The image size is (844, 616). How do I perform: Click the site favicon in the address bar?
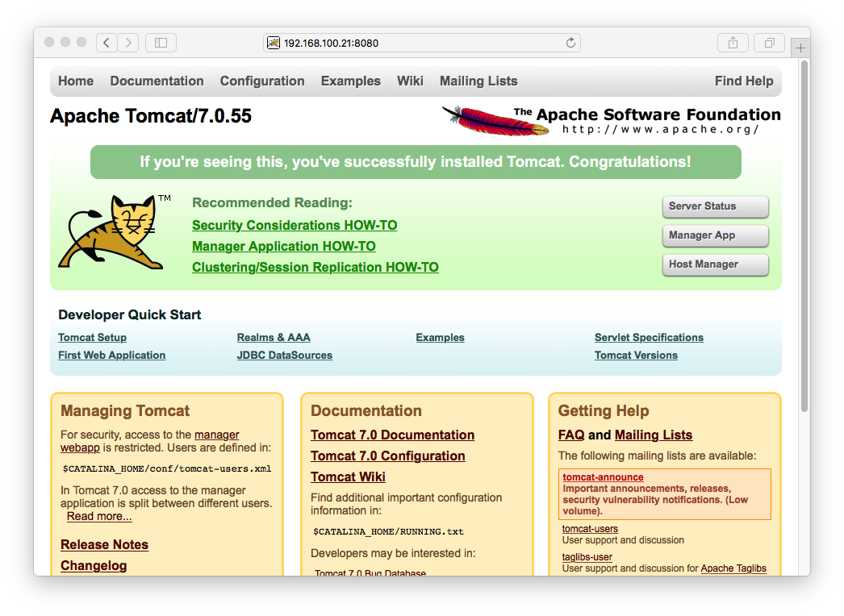click(x=274, y=43)
